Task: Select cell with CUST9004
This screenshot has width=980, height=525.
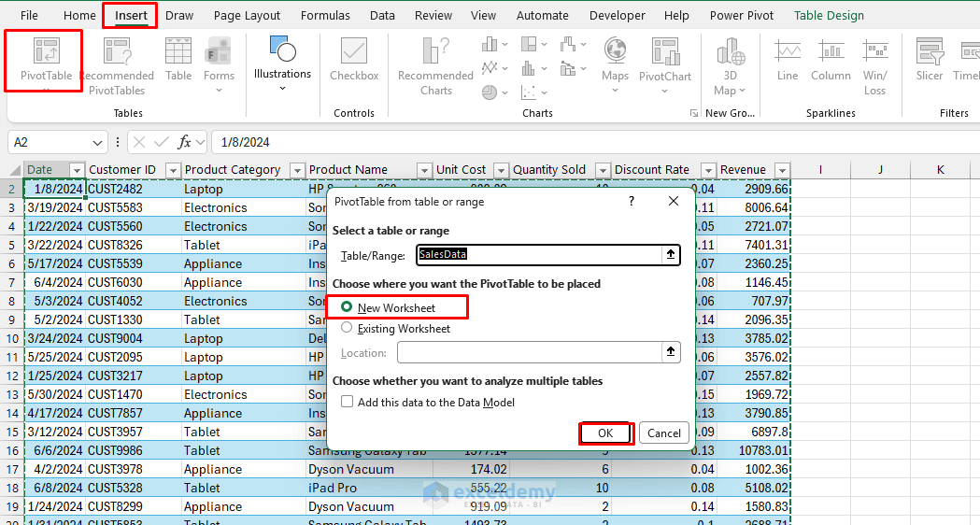Action: (x=133, y=339)
